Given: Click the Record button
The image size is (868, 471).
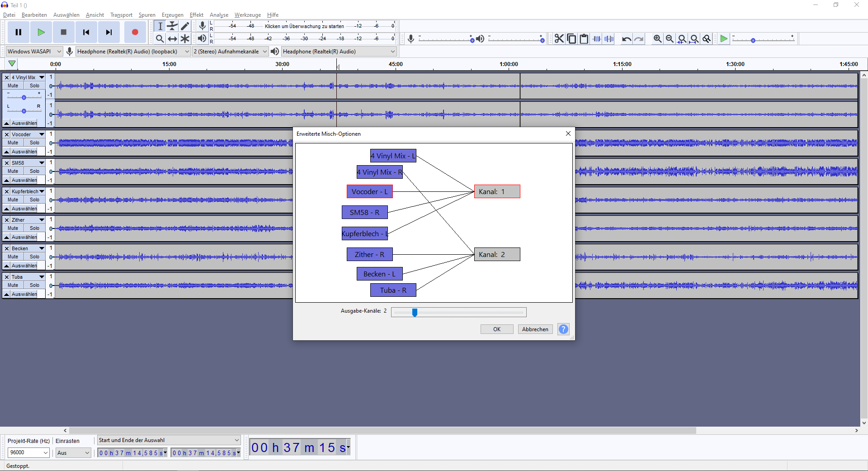Looking at the screenshot, I should click(x=135, y=32).
